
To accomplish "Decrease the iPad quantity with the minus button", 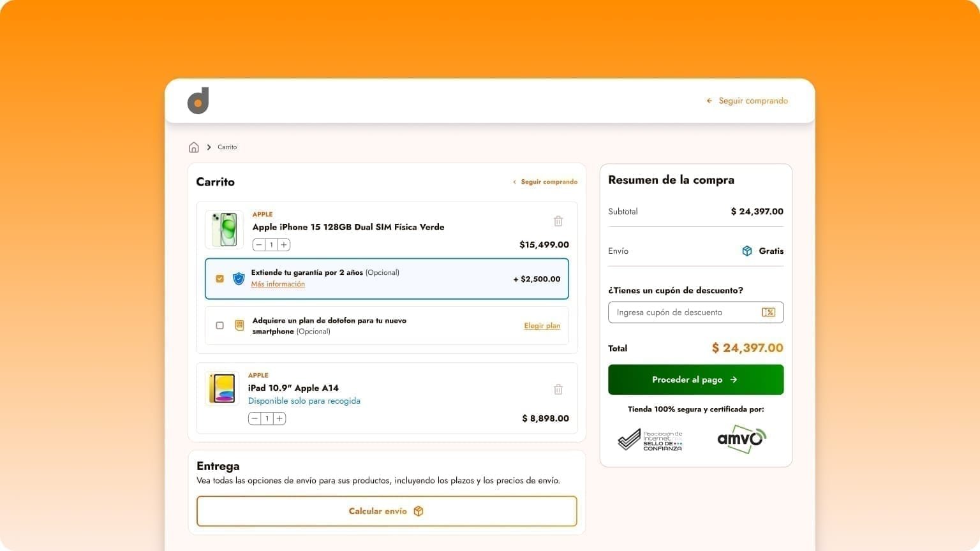I will pyautogui.click(x=255, y=419).
